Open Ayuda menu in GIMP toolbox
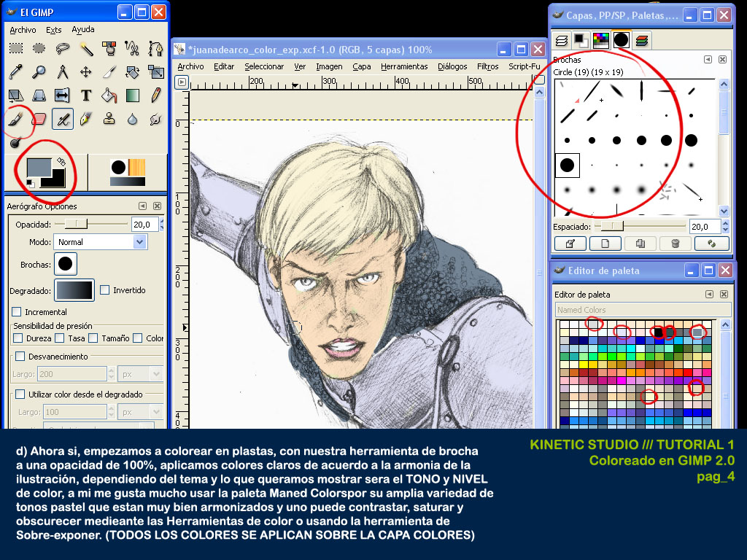The image size is (747, 560). (83, 29)
